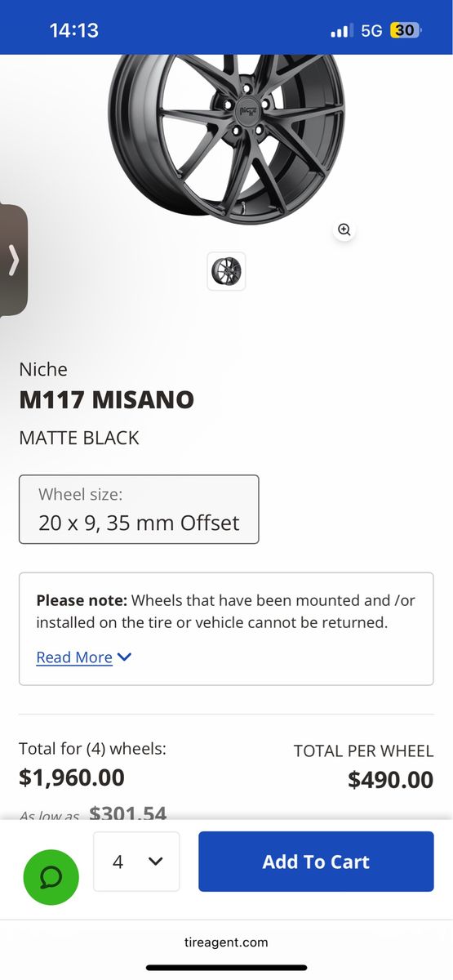Tap the tireagent.com address bar
Image resolution: width=453 pixels, height=980 pixels.
pos(226,942)
